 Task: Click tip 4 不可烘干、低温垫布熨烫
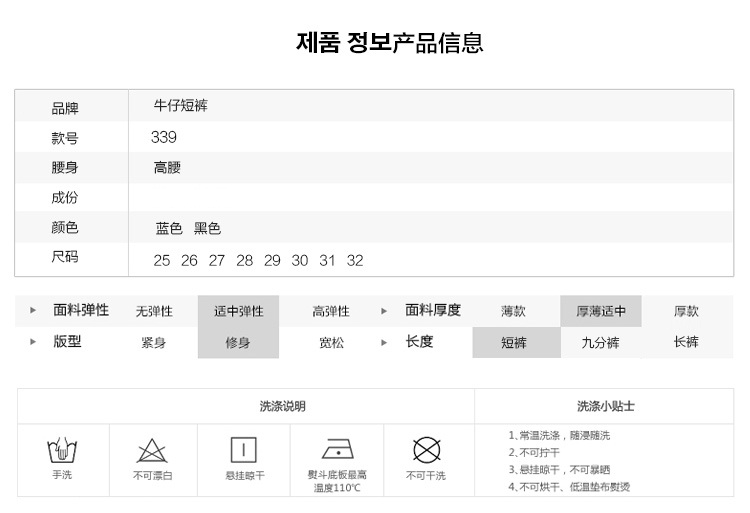569,487
